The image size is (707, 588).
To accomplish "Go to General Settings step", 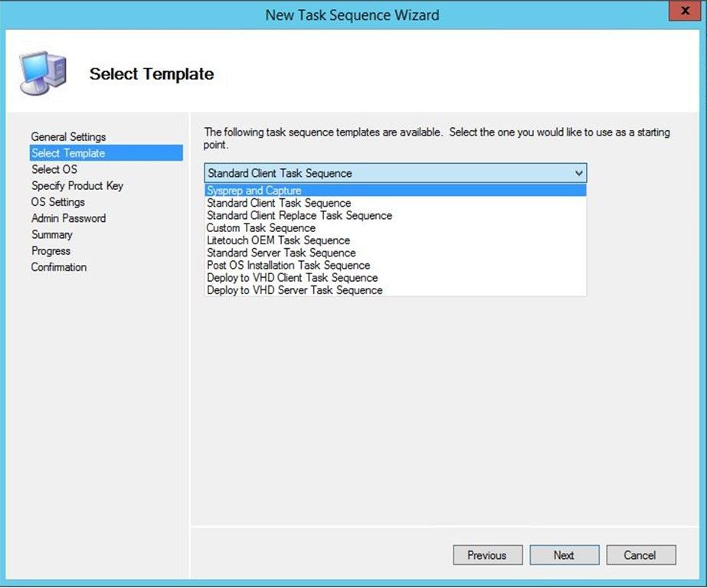I will (x=68, y=136).
